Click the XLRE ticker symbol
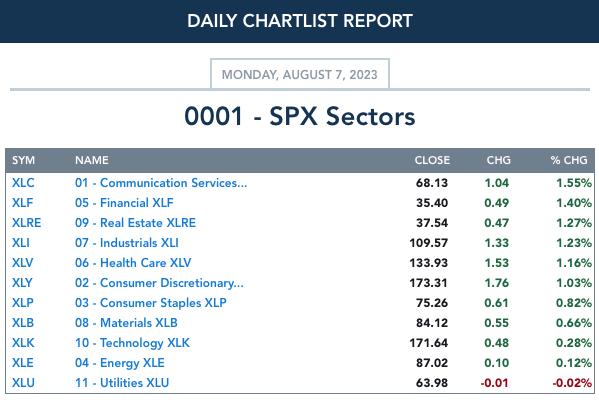Screen dimensions: 599x400 (26, 223)
